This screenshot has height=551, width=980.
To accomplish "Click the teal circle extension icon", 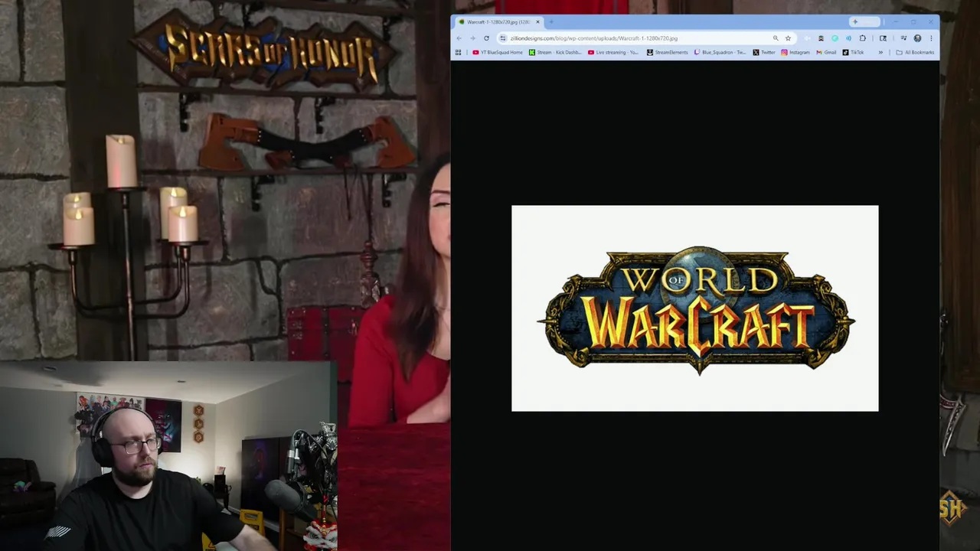I will pos(835,38).
